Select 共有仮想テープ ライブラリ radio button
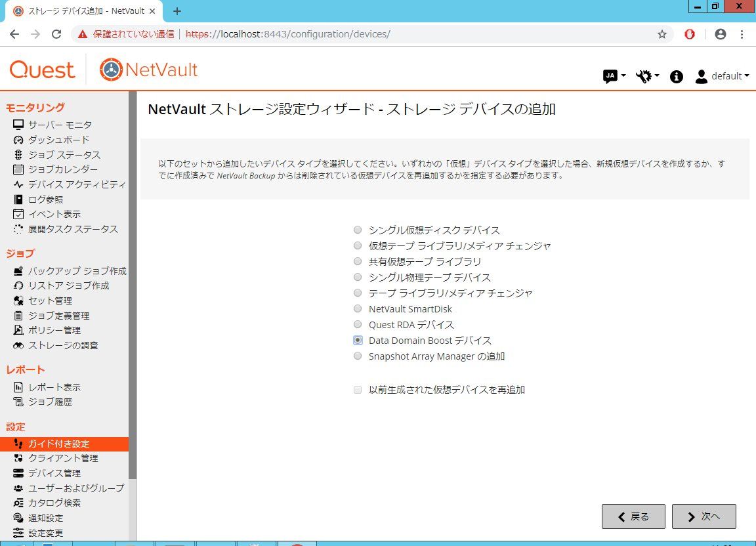This screenshot has width=756, height=546. [x=357, y=261]
